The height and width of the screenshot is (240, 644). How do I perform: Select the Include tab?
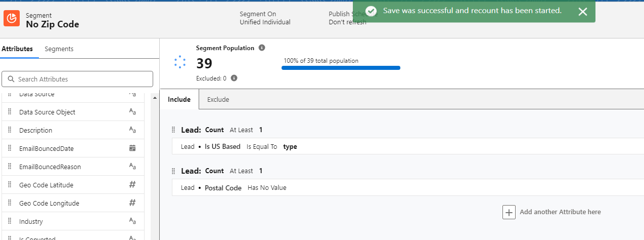[179, 100]
